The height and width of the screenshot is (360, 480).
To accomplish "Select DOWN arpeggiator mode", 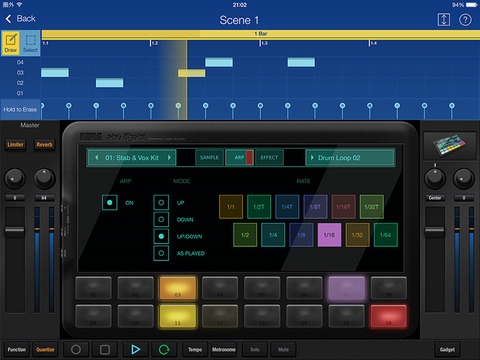I will tap(161, 219).
